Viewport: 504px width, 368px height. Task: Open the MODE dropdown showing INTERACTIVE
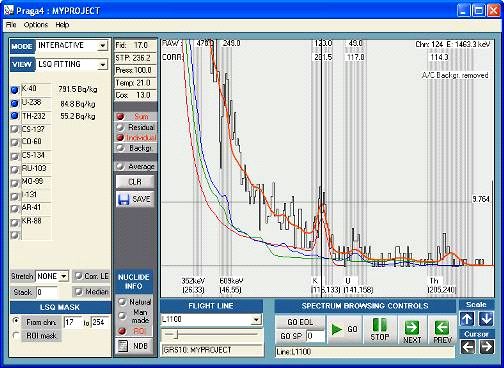coord(103,46)
